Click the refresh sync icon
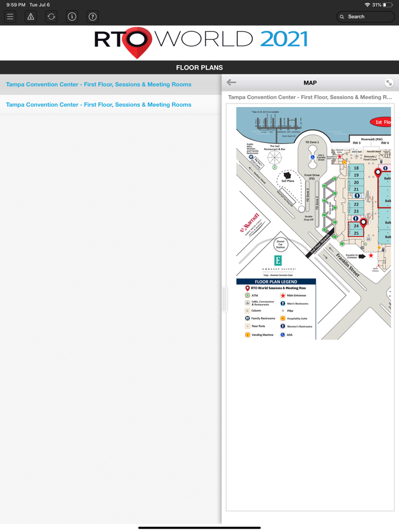 51,17
